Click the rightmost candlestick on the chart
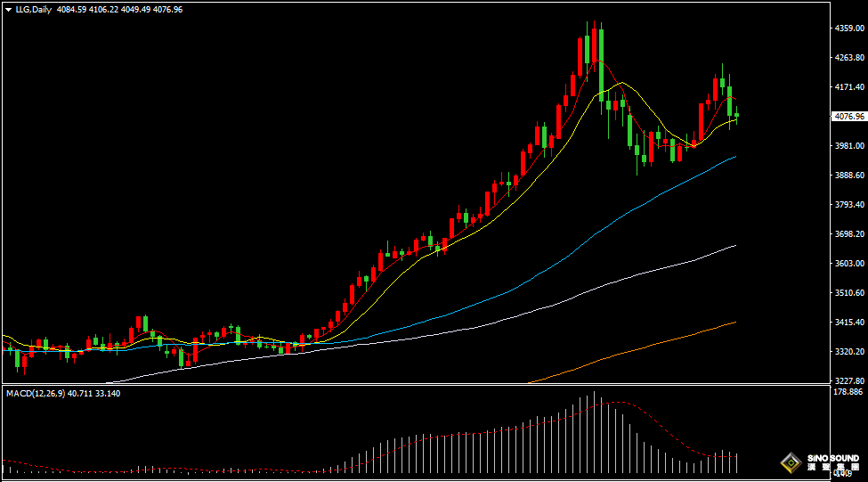This screenshot has height=482, width=868. pyautogui.click(x=736, y=115)
